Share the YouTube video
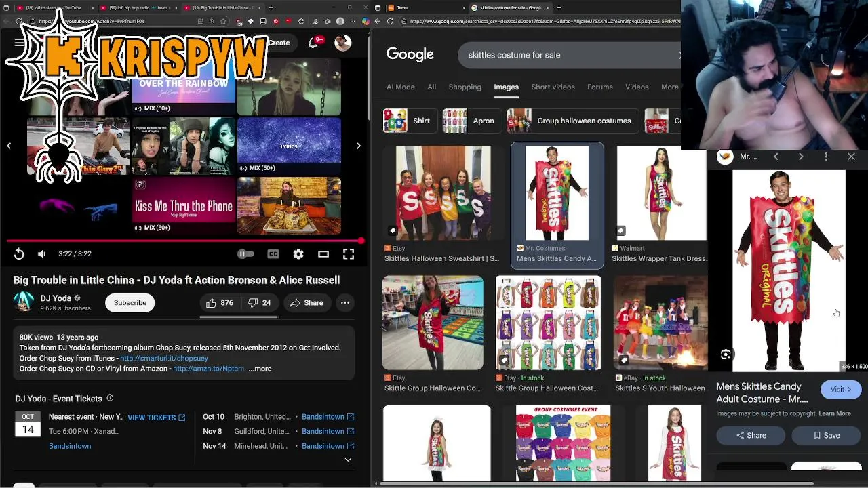Image resolution: width=868 pixels, height=488 pixels. (x=307, y=303)
